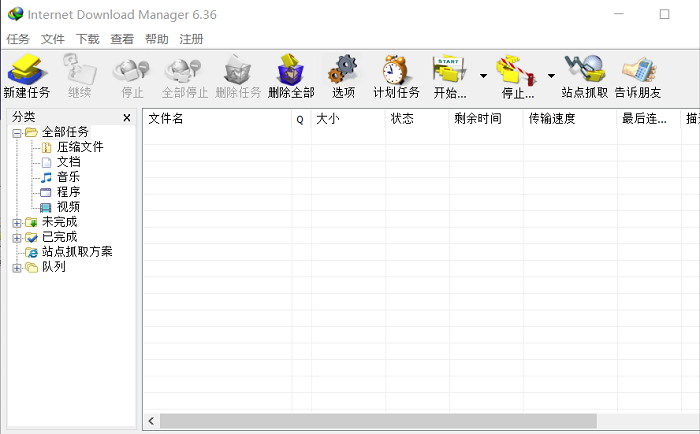Image resolution: width=700 pixels, height=434 pixels.
Task: Click the 停止... (stop queue) icon
Action: coord(517,70)
